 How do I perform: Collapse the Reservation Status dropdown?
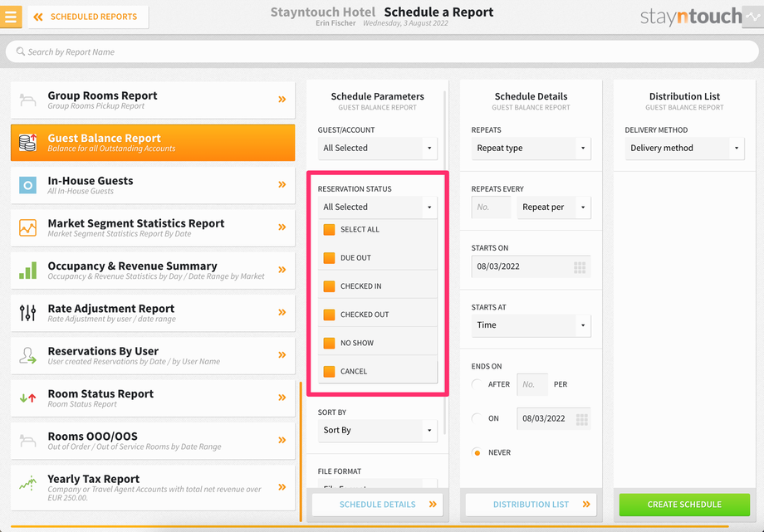coord(378,207)
